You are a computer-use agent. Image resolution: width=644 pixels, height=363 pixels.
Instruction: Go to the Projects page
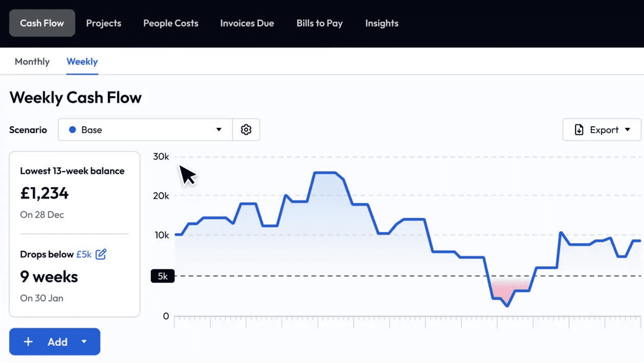(x=103, y=23)
